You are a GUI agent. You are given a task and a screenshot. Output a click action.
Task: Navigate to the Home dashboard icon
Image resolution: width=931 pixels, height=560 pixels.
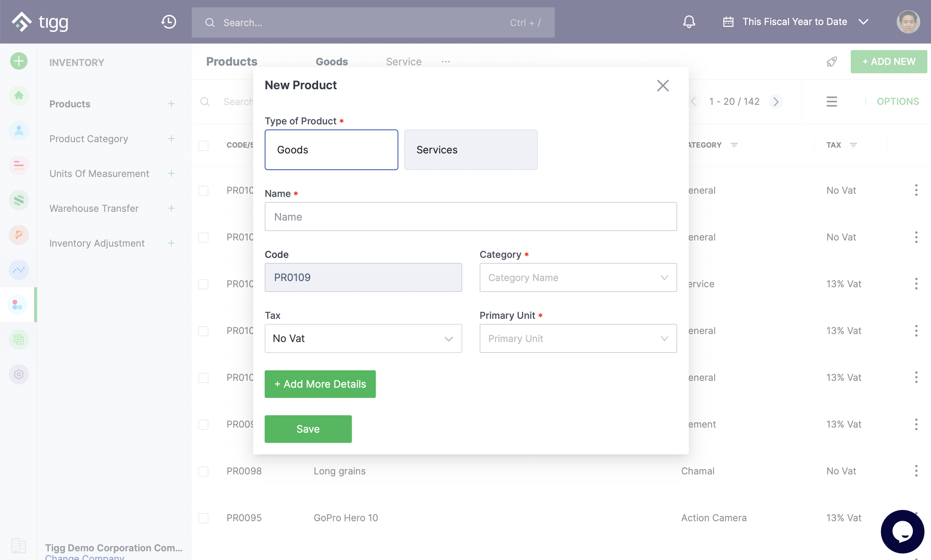click(19, 95)
